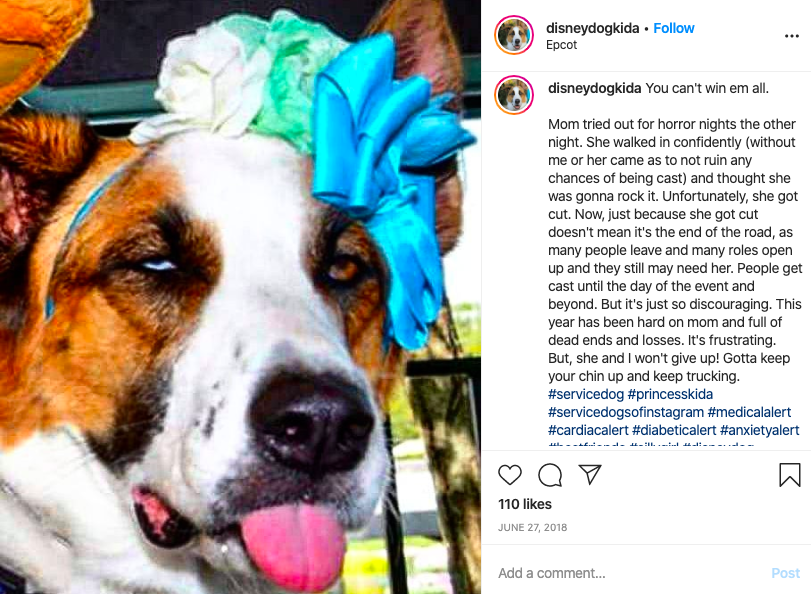Like the post with heart icon
Image resolution: width=811 pixels, height=594 pixels.
[509, 474]
